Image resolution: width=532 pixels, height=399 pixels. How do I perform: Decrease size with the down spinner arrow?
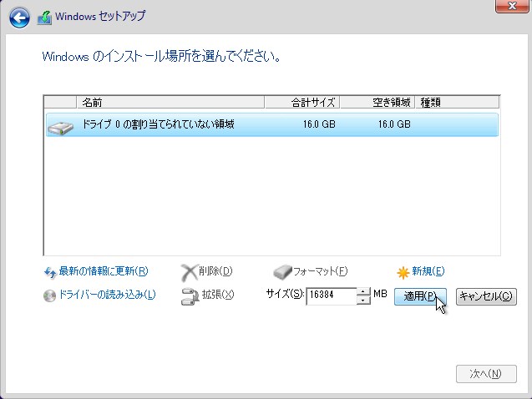pos(363,301)
